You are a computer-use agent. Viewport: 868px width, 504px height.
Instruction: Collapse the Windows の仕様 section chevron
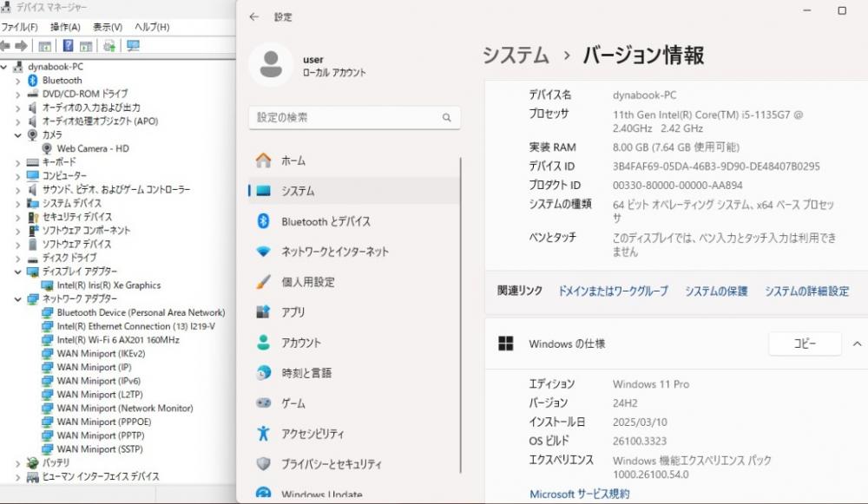(x=857, y=344)
